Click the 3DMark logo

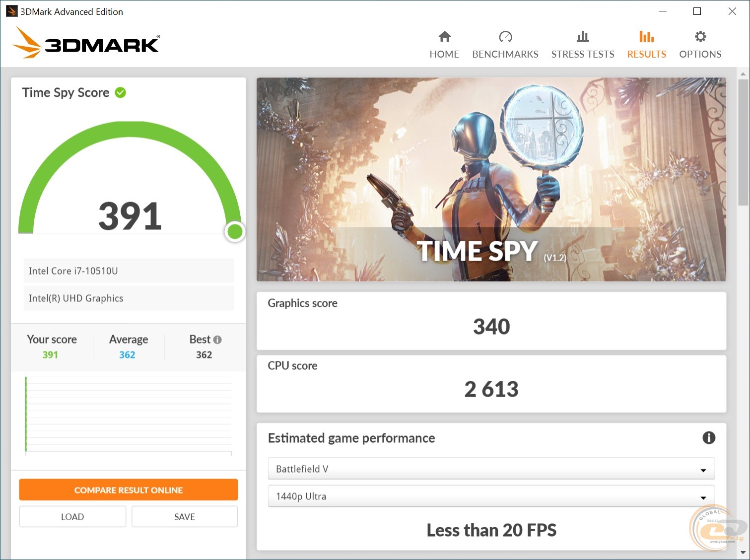(86, 43)
